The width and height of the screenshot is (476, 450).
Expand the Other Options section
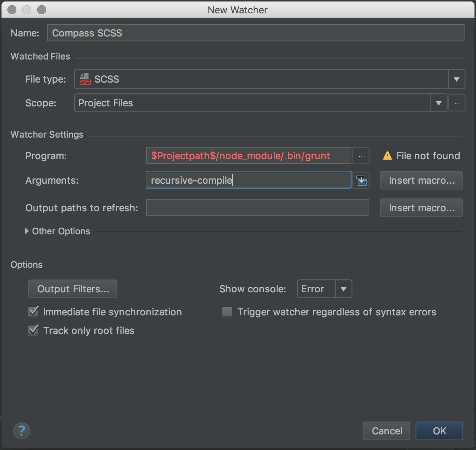(x=27, y=231)
